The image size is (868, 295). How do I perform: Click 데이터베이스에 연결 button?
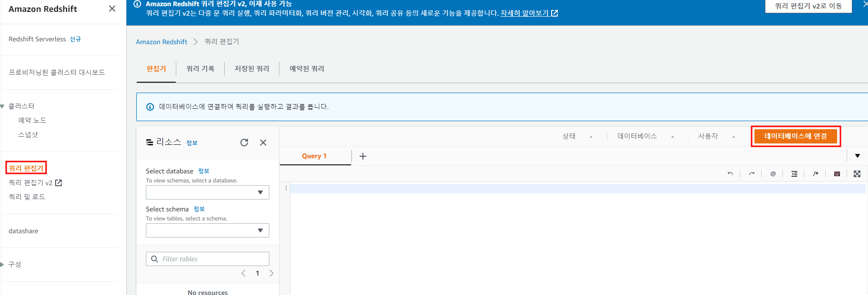796,136
